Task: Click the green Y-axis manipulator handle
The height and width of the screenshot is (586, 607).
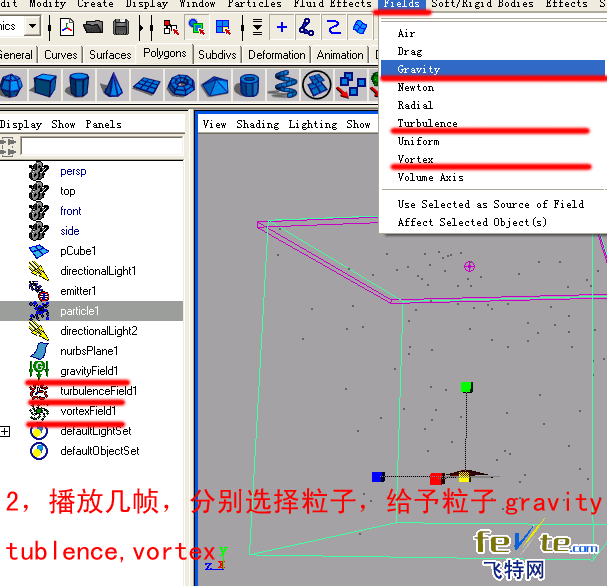Action: [x=466, y=387]
